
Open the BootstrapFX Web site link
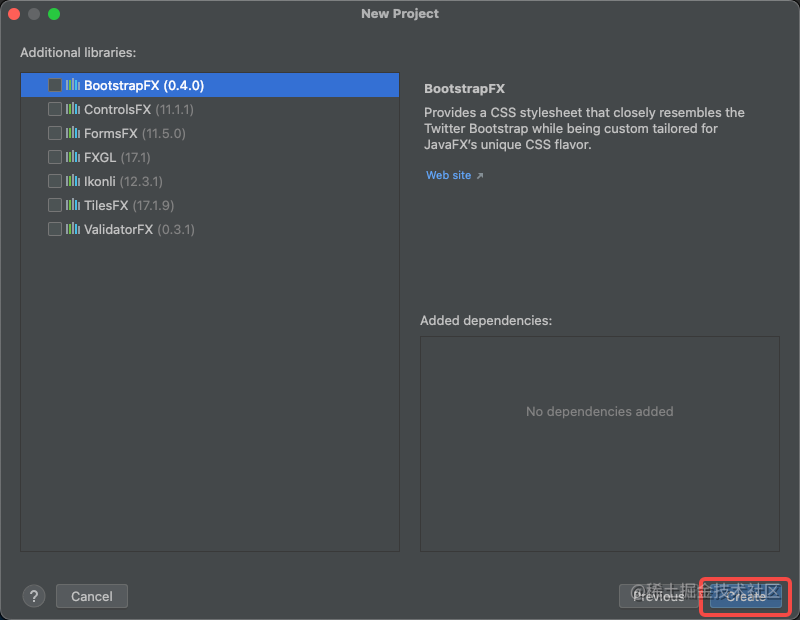[x=448, y=175]
